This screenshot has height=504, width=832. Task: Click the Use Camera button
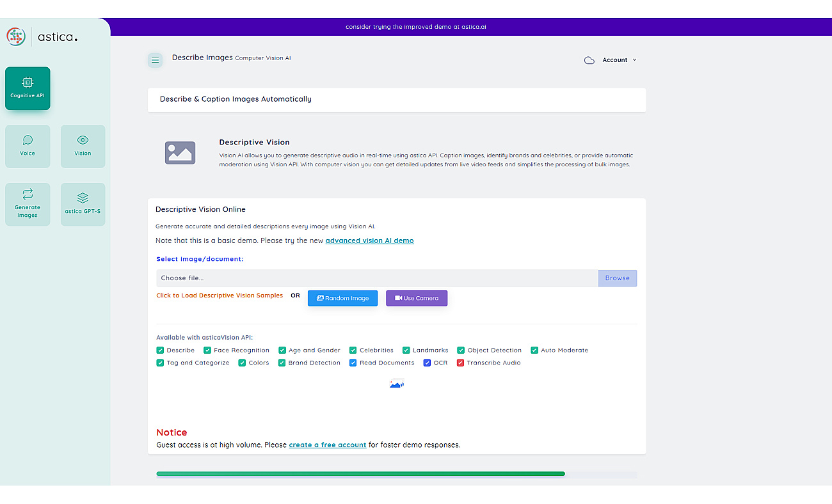click(417, 298)
